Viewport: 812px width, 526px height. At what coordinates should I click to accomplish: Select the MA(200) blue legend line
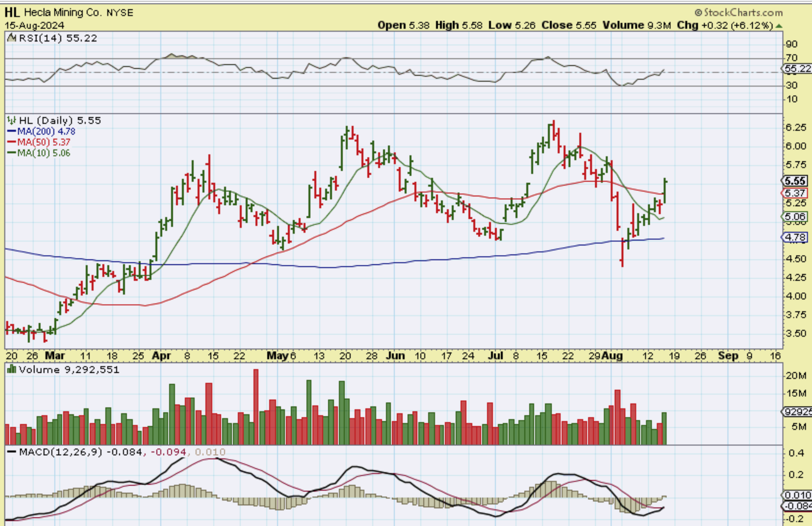point(11,132)
